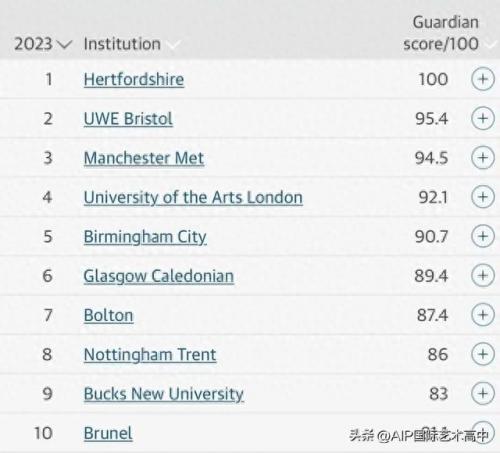Sort by Institution column chevron

173,45
